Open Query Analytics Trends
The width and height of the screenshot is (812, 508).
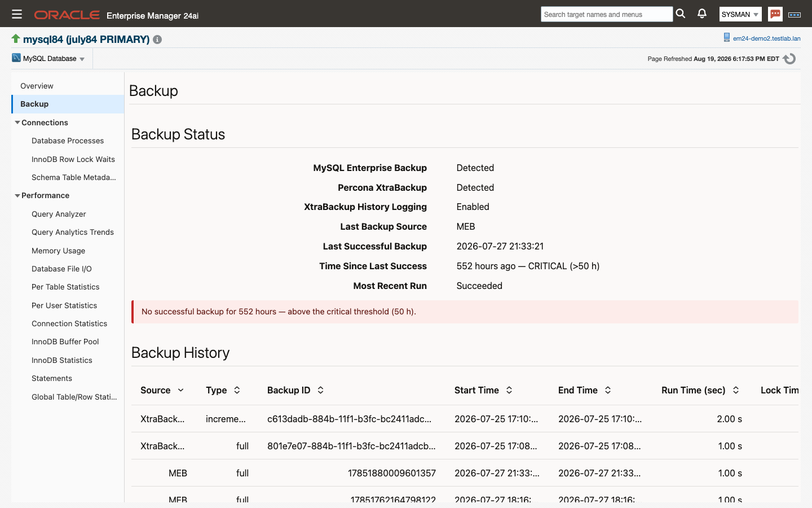[73, 232]
